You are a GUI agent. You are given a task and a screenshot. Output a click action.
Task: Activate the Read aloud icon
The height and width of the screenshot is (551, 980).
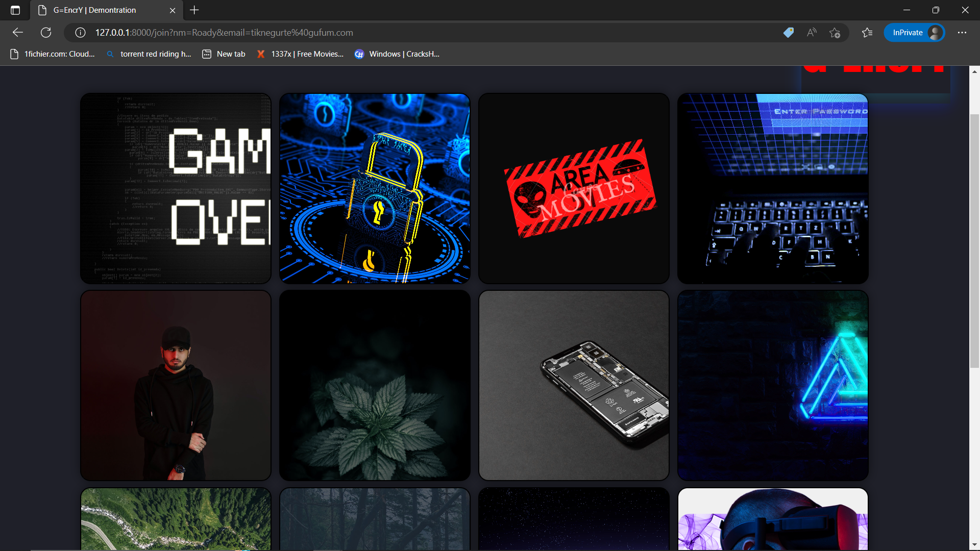pyautogui.click(x=812, y=33)
